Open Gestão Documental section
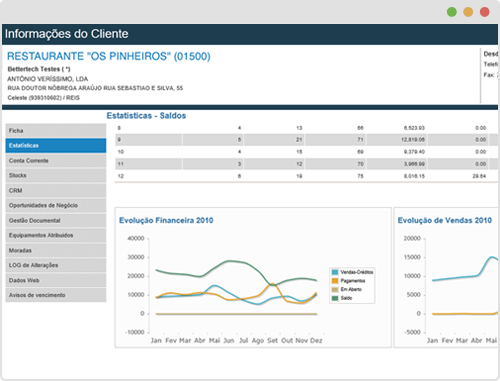 point(56,220)
